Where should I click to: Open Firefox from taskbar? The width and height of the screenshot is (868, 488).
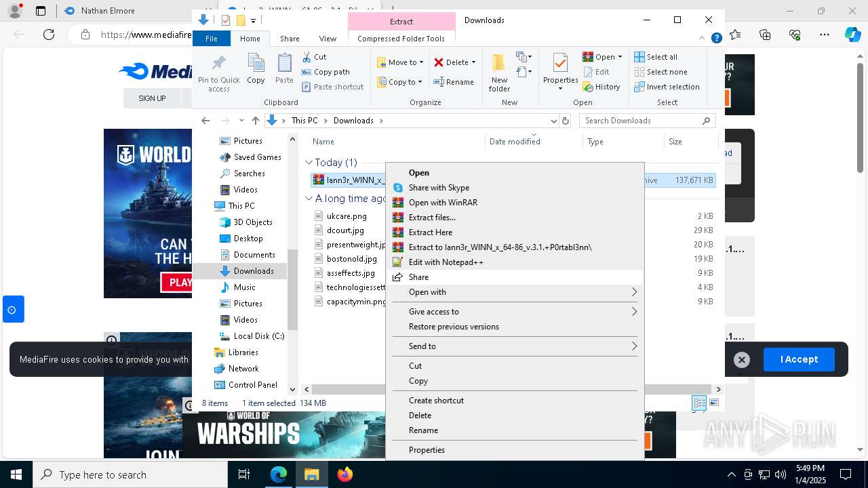pos(345,474)
